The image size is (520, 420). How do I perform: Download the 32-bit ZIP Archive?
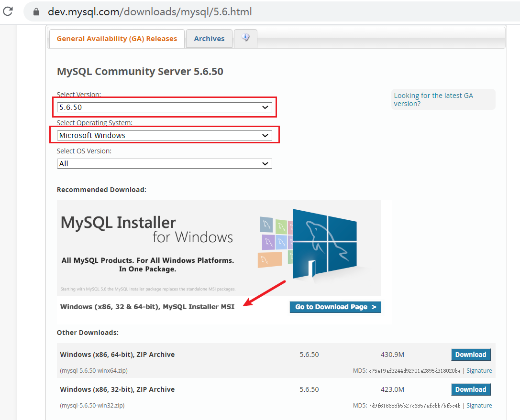471,389
